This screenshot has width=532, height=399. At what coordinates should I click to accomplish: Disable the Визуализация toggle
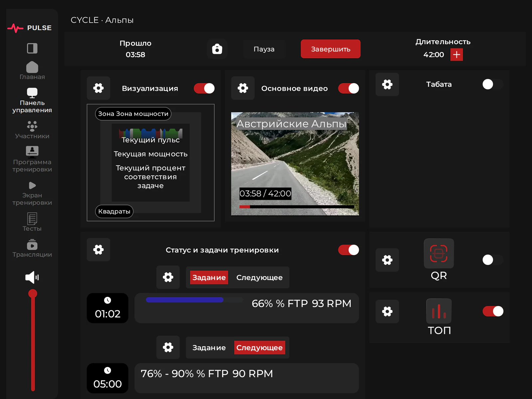click(x=204, y=88)
